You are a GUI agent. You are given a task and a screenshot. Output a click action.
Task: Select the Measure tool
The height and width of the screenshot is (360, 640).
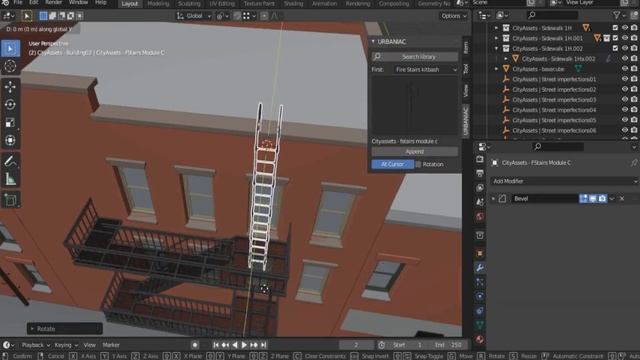[x=10, y=179]
